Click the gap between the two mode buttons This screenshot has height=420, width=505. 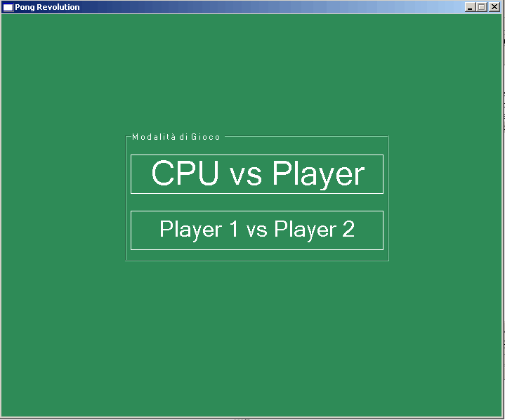tap(256, 202)
